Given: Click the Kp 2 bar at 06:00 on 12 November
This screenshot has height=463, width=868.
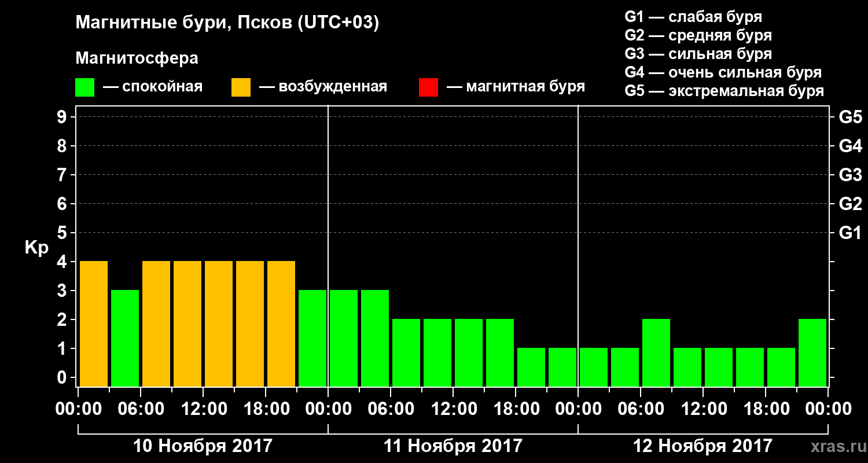Looking at the screenshot, I should click(x=656, y=352).
